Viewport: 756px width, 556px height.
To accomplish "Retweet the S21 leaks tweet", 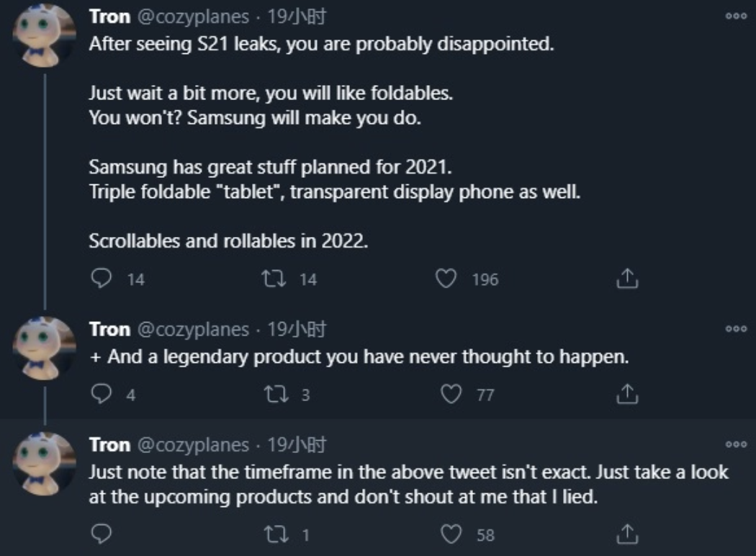I will point(274,278).
